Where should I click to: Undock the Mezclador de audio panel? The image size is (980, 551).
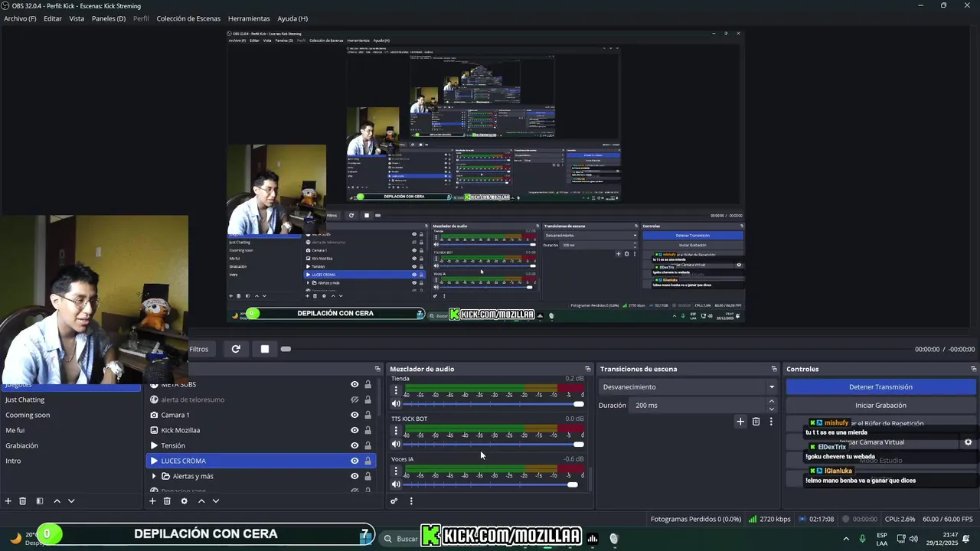[x=588, y=369]
